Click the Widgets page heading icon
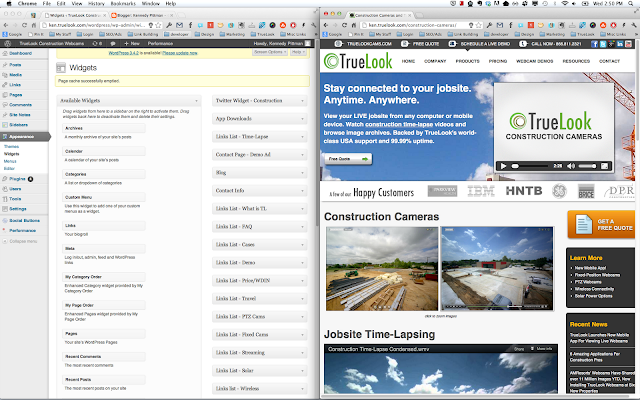The width and height of the screenshot is (640, 400). pyautogui.click(x=61, y=68)
